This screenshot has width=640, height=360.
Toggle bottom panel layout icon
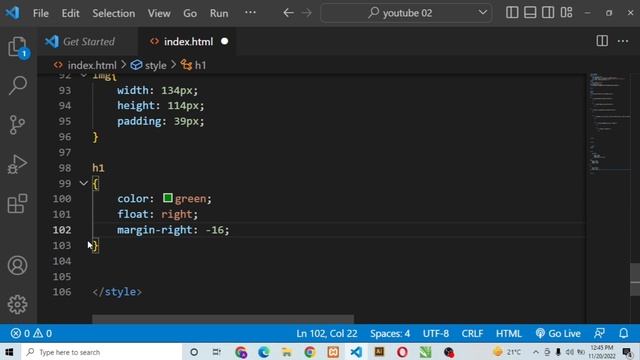[x=530, y=13]
